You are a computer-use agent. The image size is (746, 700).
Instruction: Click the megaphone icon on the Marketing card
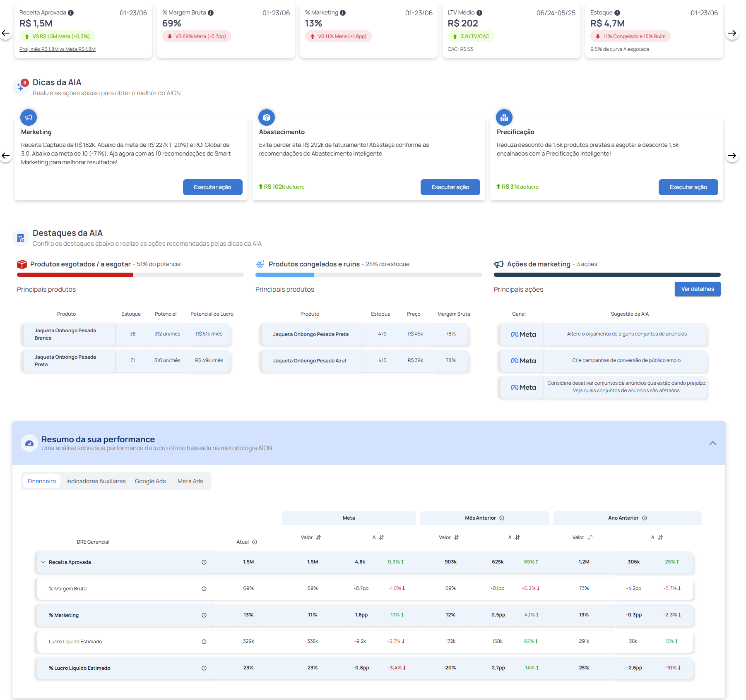(x=28, y=117)
